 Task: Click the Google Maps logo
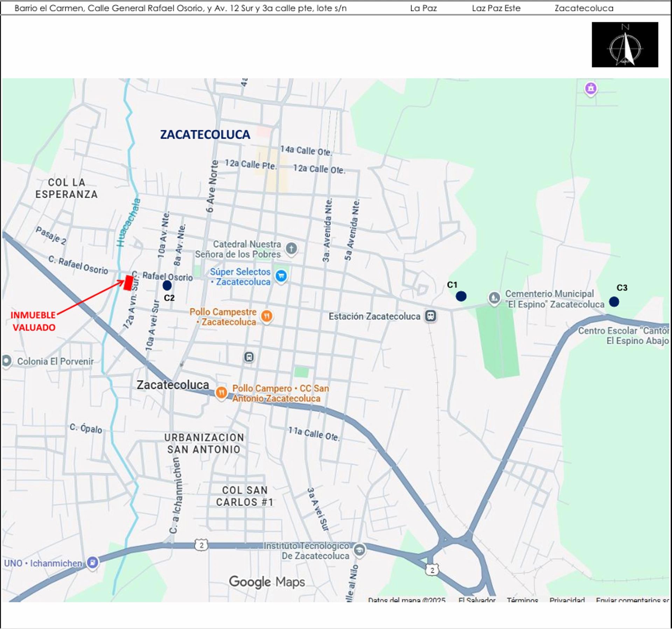coord(267,582)
